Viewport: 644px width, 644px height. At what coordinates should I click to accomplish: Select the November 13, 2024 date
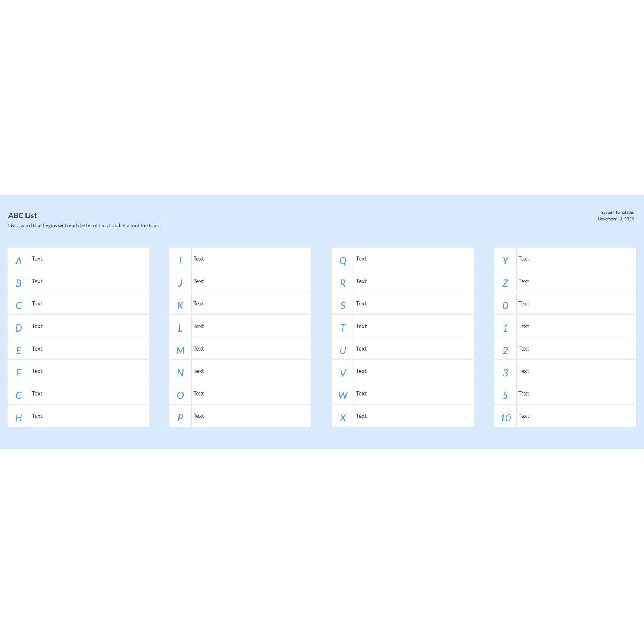tap(615, 219)
